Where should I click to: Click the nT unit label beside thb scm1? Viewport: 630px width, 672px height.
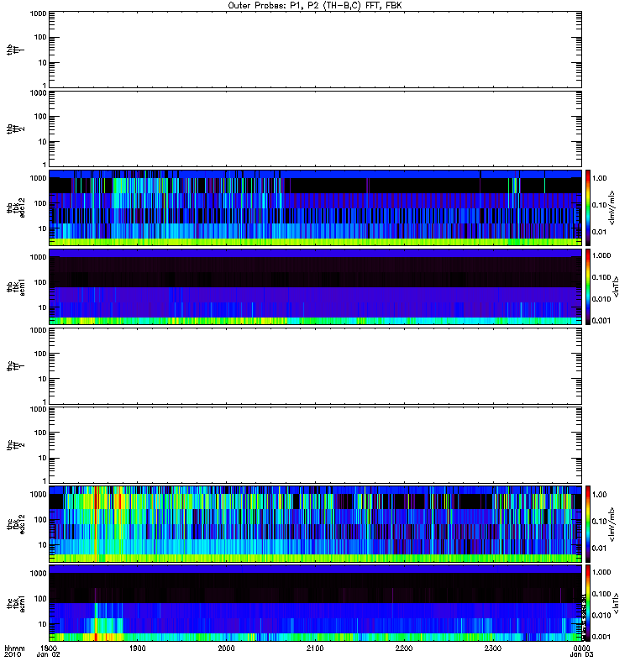(616, 286)
